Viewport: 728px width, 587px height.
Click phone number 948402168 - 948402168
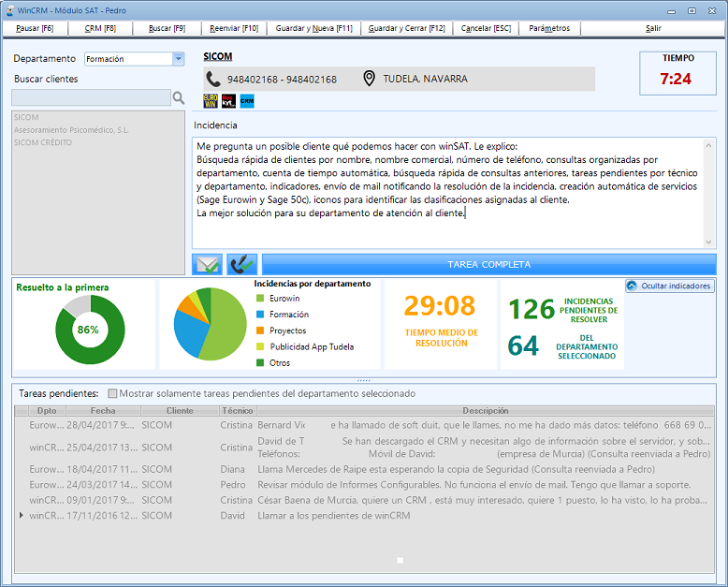[x=282, y=80]
